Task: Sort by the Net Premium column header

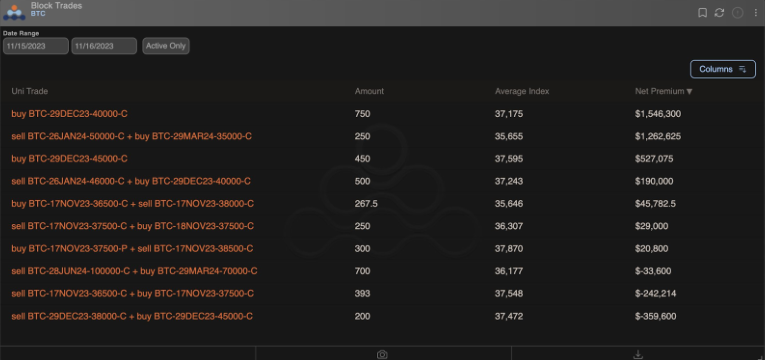Action: 664,91
